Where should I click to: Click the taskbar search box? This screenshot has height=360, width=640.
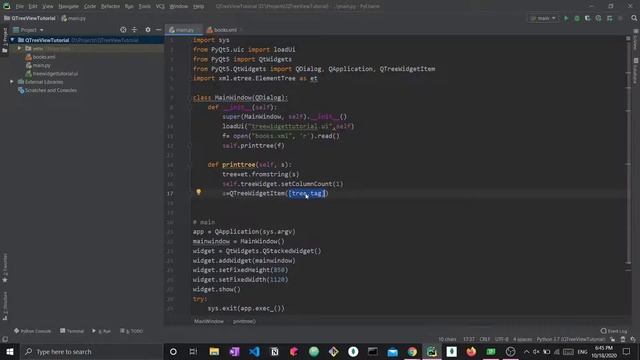(x=91, y=351)
